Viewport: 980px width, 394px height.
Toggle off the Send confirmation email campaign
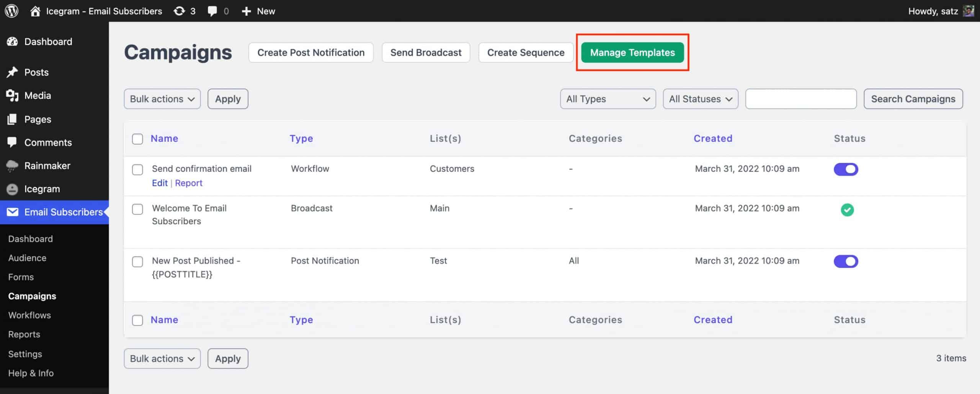point(846,169)
